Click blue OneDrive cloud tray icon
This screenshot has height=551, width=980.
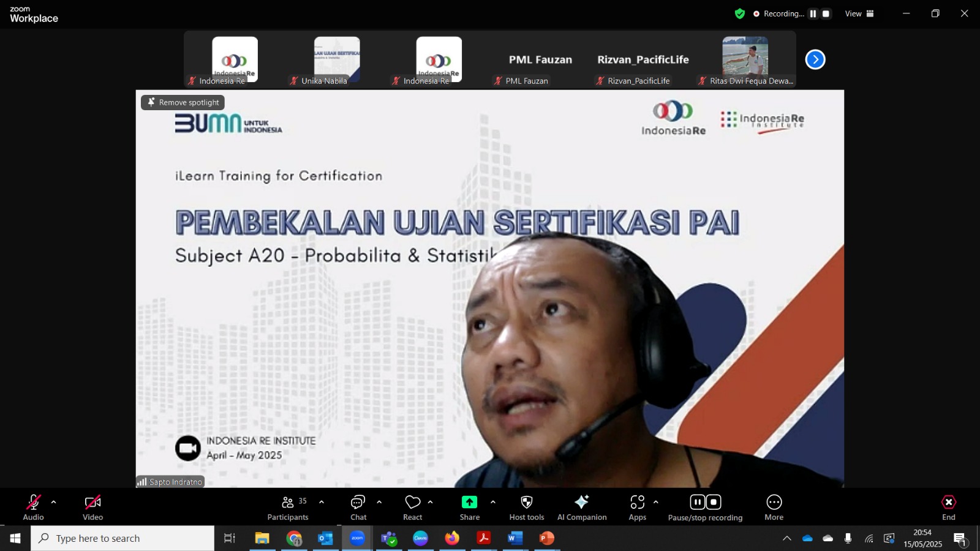pyautogui.click(x=807, y=538)
